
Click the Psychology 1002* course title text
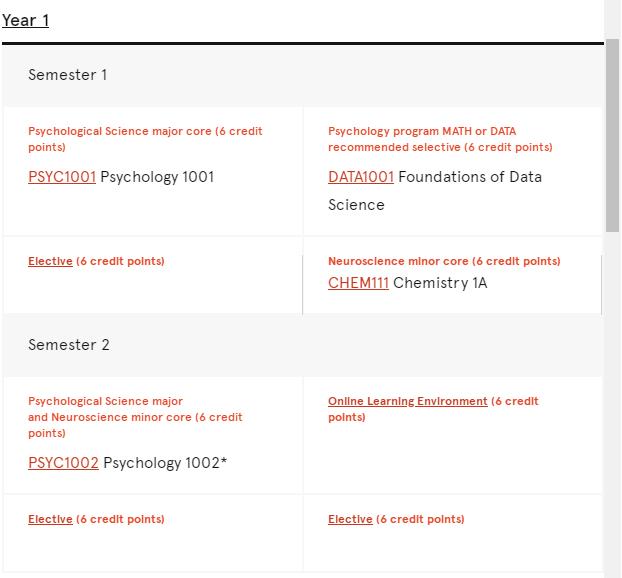click(x=165, y=463)
